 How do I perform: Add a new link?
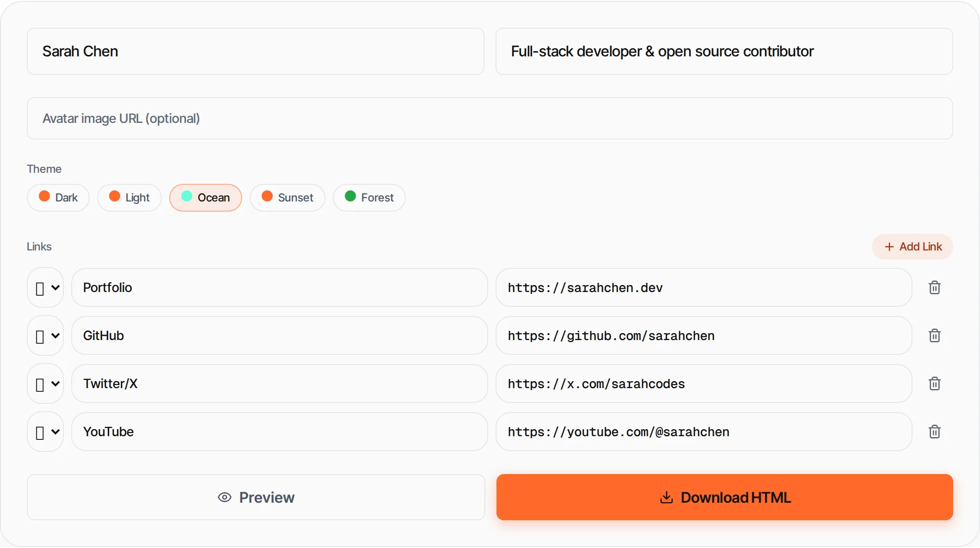click(913, 247)
